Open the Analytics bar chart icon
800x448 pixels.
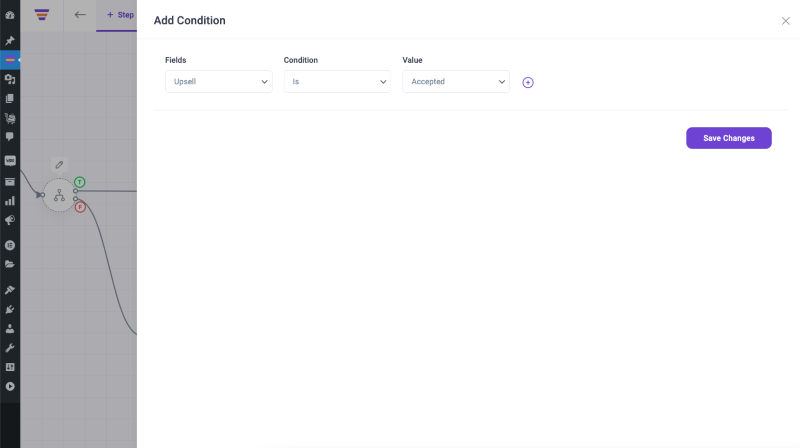[10, 201]
